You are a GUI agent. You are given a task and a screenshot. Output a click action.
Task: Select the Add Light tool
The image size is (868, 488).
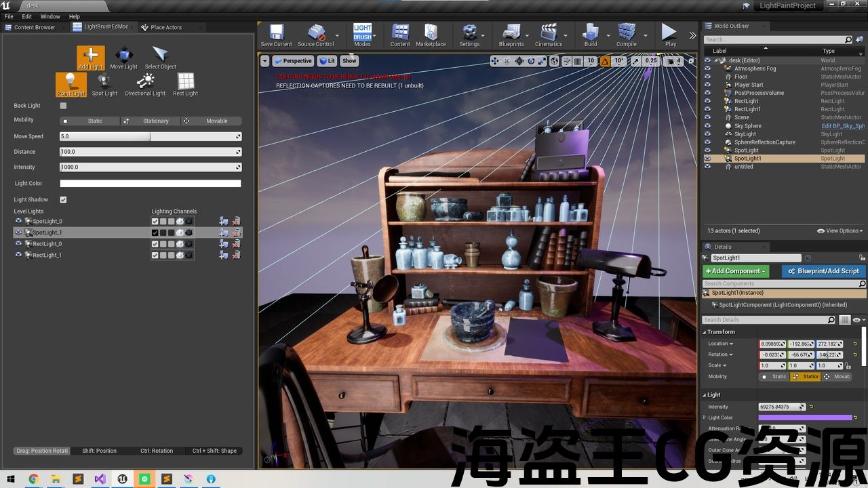pyautogui.click(x=90, y=58)
